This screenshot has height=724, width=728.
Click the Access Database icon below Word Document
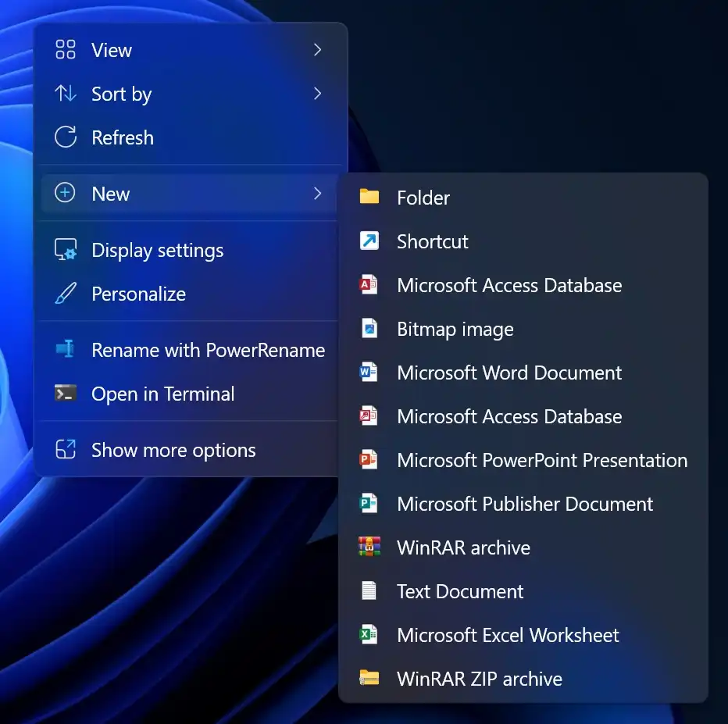(369, 415)
